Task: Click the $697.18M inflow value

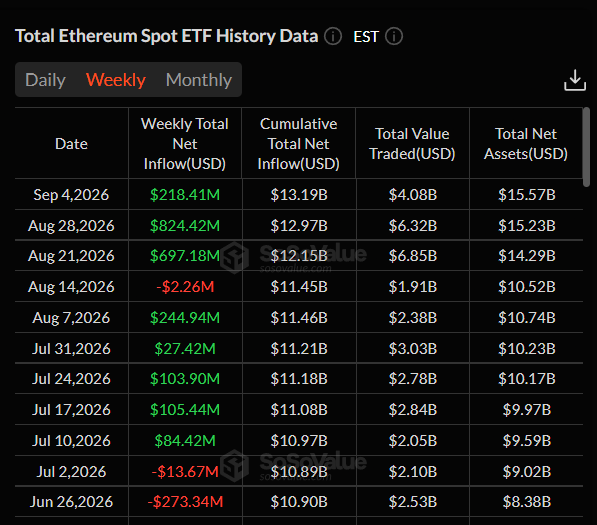Action: 185,255
